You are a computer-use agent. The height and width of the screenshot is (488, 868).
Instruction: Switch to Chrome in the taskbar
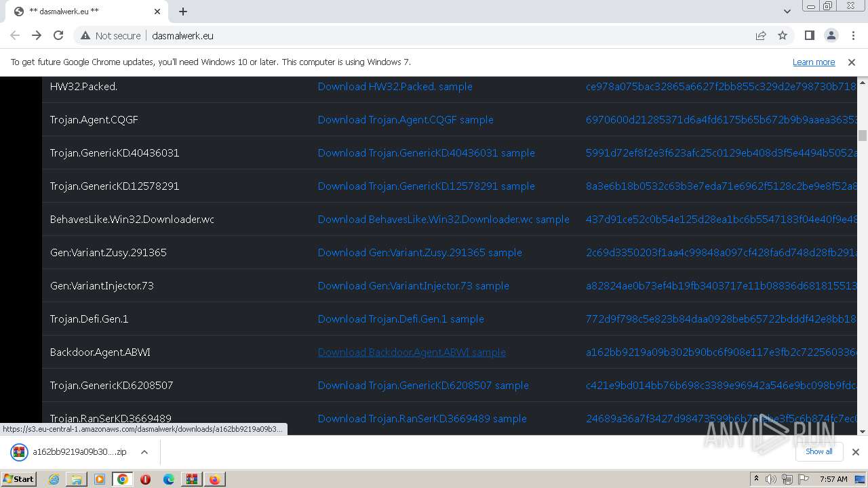point(123,479)
